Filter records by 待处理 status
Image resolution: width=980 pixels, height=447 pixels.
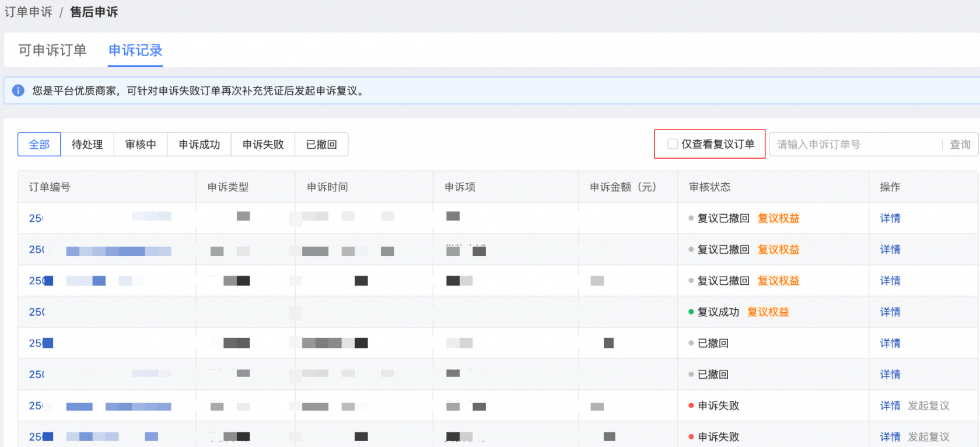coord(87,145)
